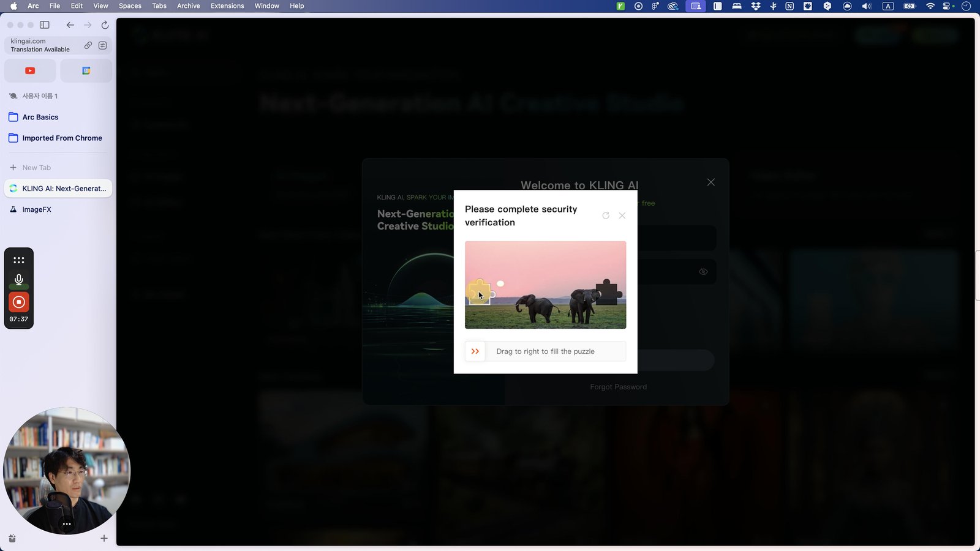Open Forgot Password link
Screen dimensions: 980x551
tap(618, 387)
